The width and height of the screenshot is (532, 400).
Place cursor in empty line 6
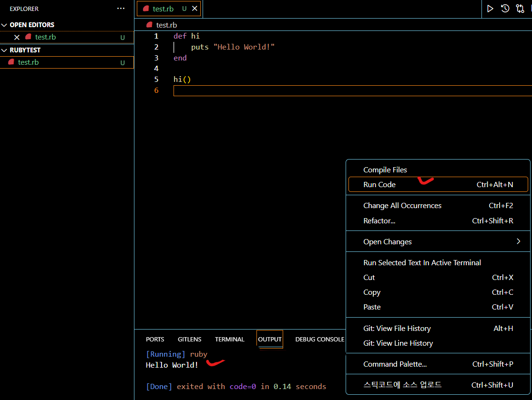click(352, 91)
